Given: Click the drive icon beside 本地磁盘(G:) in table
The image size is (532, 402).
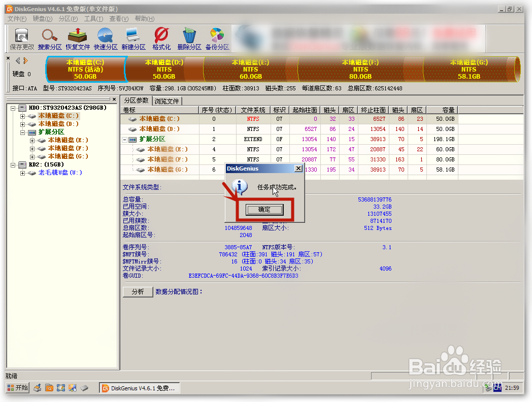Looking at the screenshot, I should (x=141, y=170).
